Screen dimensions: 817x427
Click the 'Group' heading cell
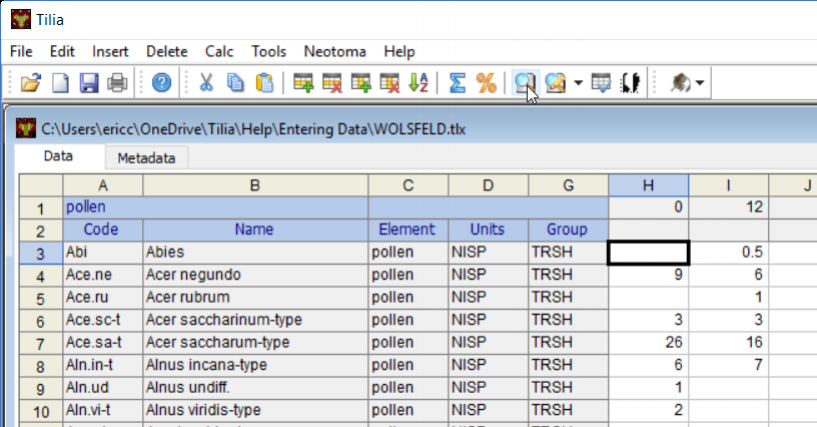(568, 230)
